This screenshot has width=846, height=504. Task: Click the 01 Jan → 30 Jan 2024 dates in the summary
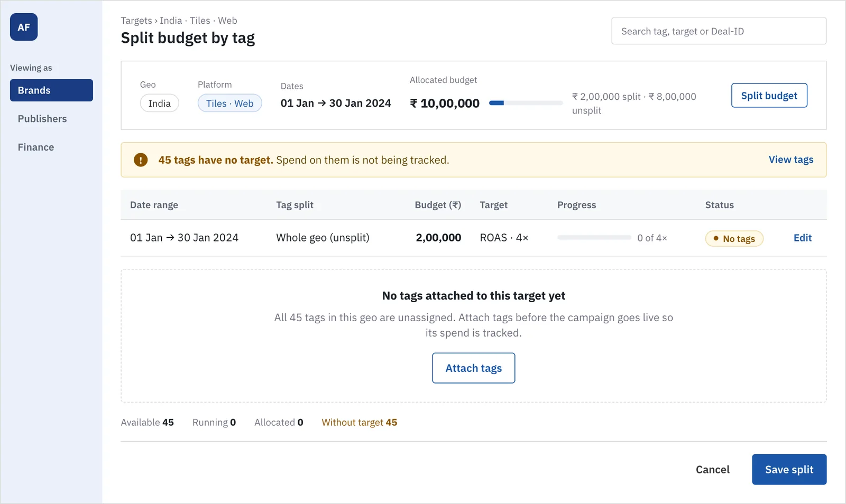tap(336, 103)
